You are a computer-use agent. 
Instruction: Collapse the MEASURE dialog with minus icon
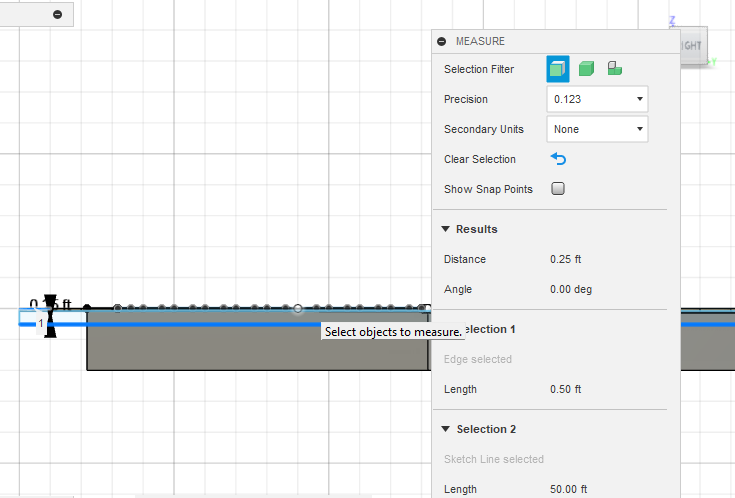pos(441,41)
